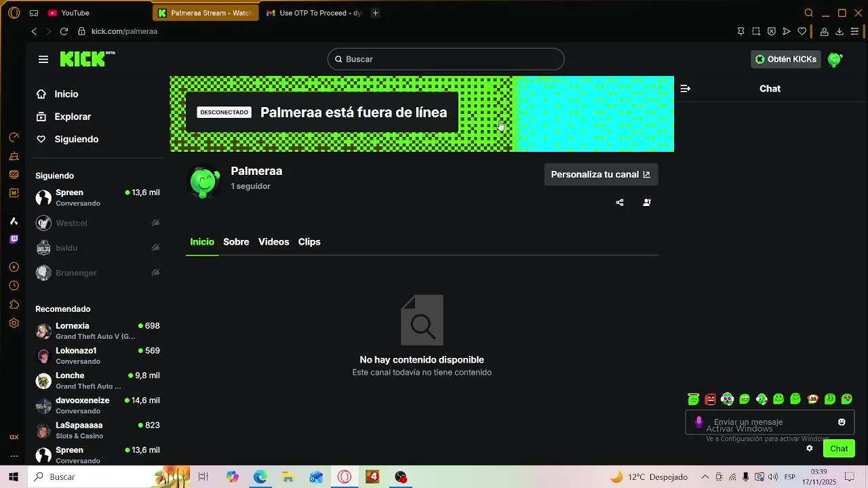Focus the Buscar search field
Image resolution: width=868 pixels, height=488 pixels.
click(x=446, y=59)
